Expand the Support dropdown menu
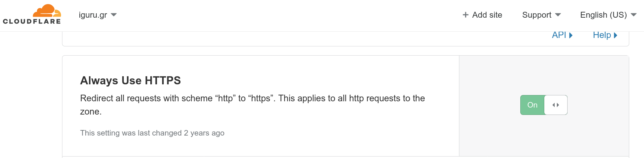Image resolution: width=644 pixels, height=158 pixels. 541,15
